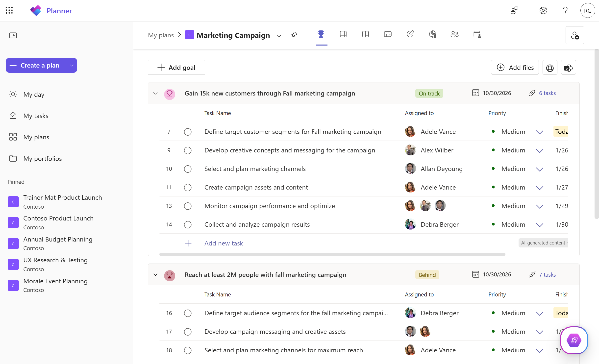
Task: Check the circle for Create campaign assets task
Action: pyautogui.click(x=188, y=188)
